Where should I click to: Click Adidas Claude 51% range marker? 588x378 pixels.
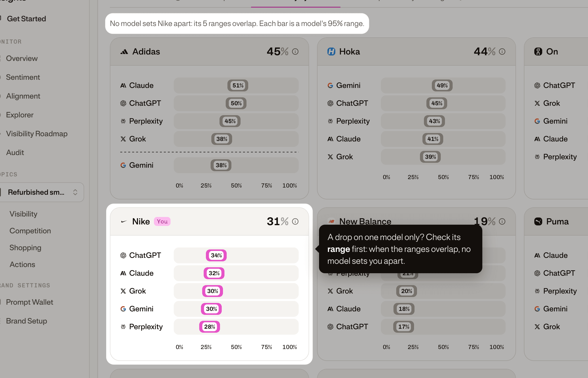(238, 85)
